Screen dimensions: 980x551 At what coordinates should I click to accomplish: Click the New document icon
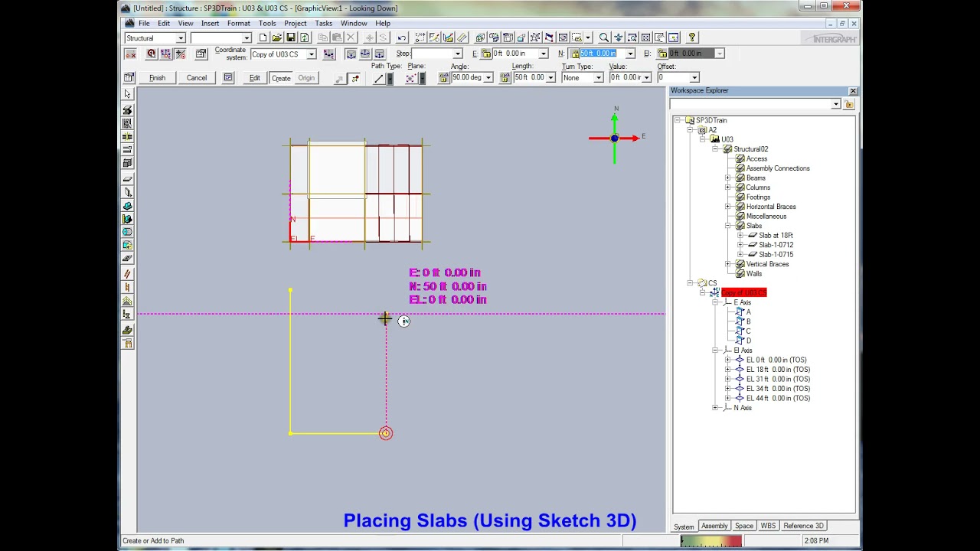[x=263, y=37]
